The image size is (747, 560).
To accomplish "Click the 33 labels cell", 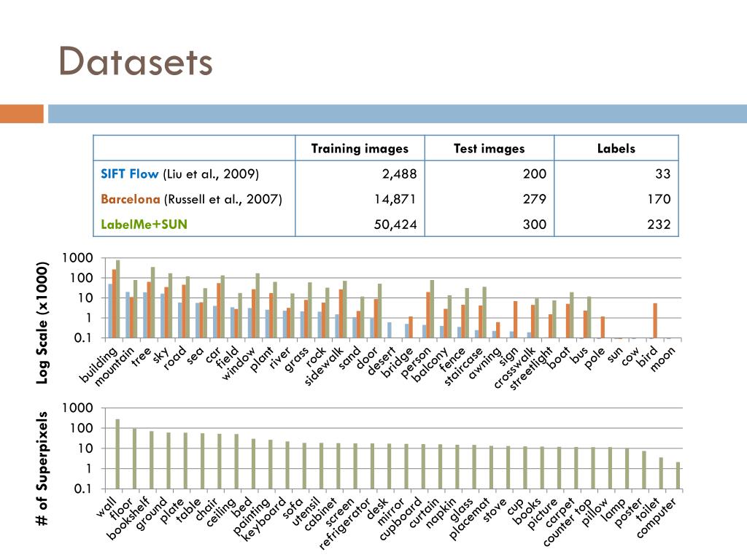I will (x=662, y=174).
